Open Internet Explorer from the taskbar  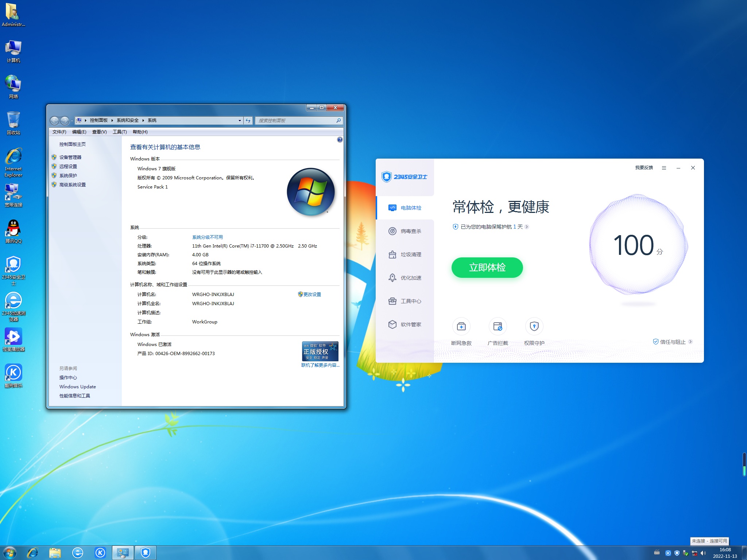[x=32, y=553]
